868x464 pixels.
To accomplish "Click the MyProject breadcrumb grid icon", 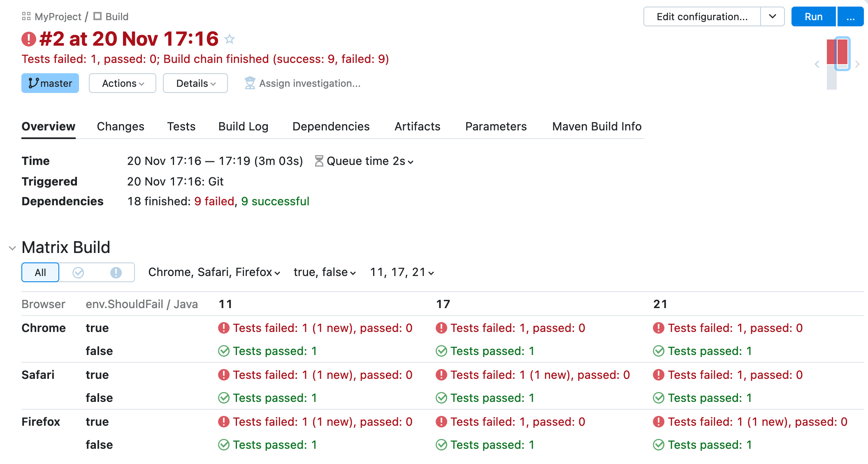I will point(26,16).
